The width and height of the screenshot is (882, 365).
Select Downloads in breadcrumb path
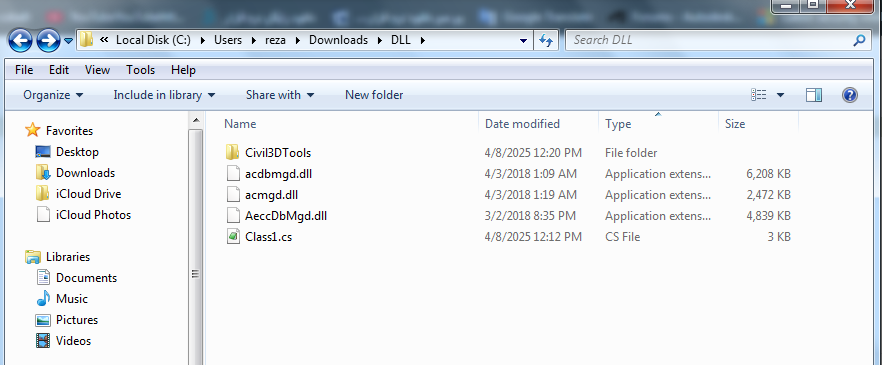pos(338,40)
